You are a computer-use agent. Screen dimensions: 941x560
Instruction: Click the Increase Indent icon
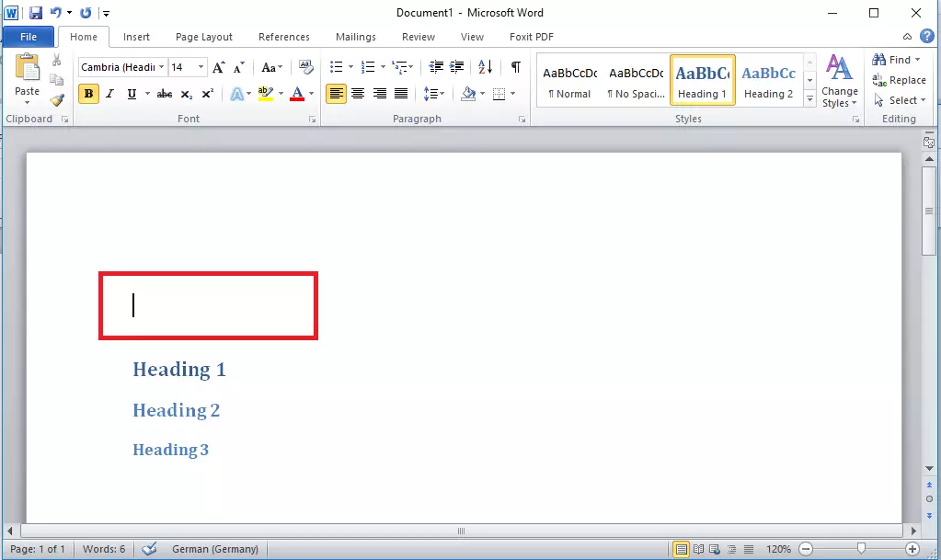(457, 67)
